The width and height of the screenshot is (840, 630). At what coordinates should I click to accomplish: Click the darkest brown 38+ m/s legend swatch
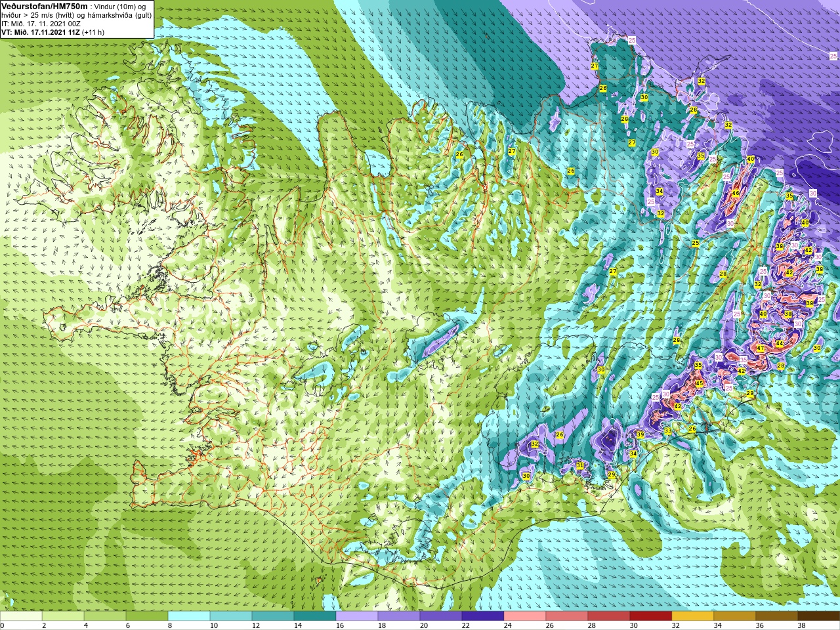click(819, 616)
